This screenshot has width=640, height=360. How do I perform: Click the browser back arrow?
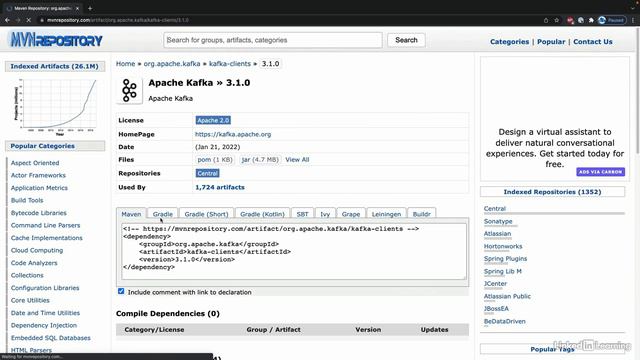(x=7, y=20)
